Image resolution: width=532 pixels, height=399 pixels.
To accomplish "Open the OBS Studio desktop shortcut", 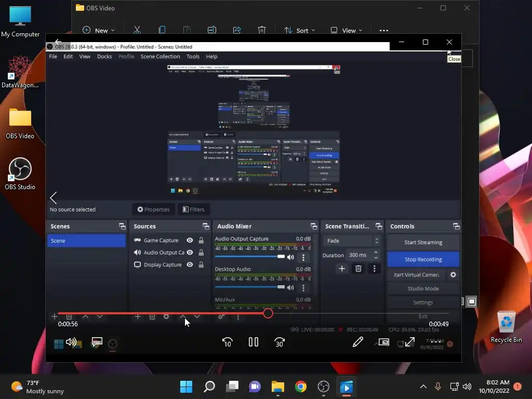I will pyautogui.click(x=20, y=174).
